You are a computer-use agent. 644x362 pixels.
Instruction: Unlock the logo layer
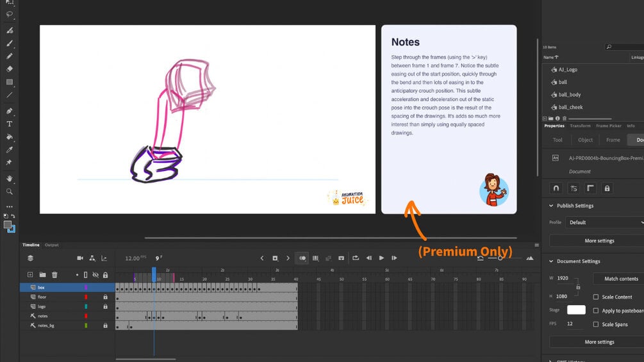tap(106, 307)
